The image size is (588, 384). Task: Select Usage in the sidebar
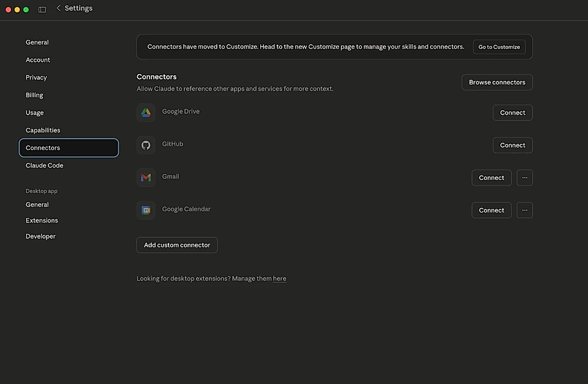34,113
